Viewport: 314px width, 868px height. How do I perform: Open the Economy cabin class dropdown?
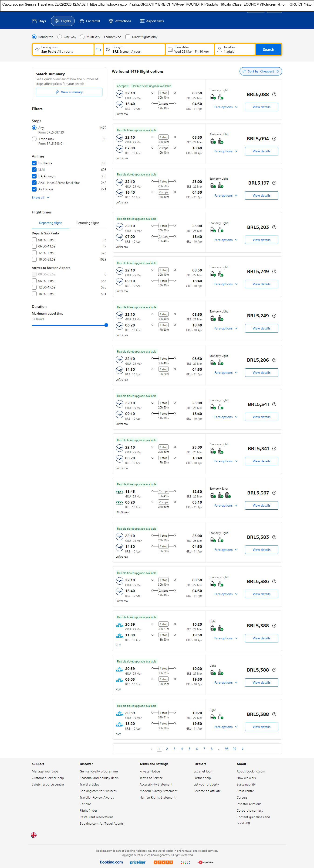(112, 37)
